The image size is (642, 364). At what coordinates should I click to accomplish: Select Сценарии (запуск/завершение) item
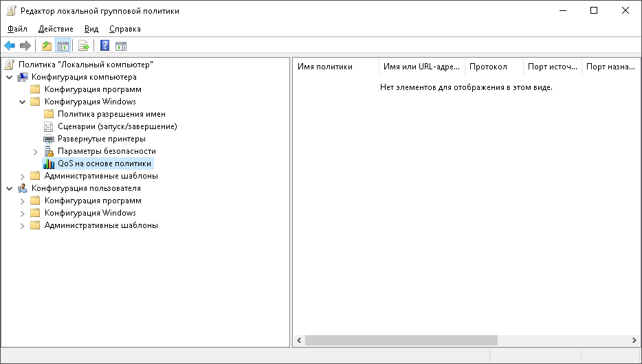tap(117, 126)
